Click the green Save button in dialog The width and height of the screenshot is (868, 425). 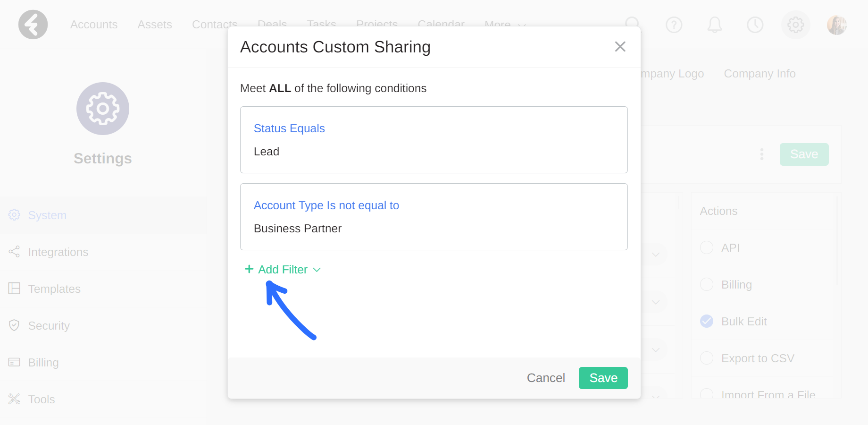pos(603,378)
